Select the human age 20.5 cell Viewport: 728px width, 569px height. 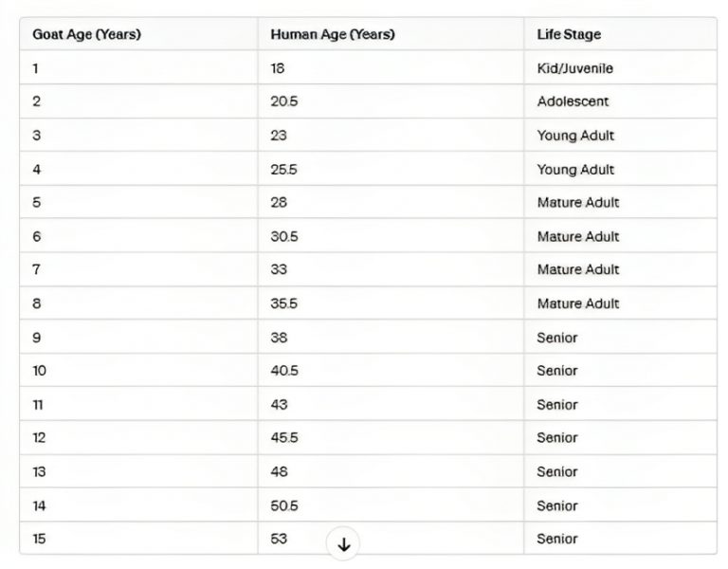click(391, 101)
